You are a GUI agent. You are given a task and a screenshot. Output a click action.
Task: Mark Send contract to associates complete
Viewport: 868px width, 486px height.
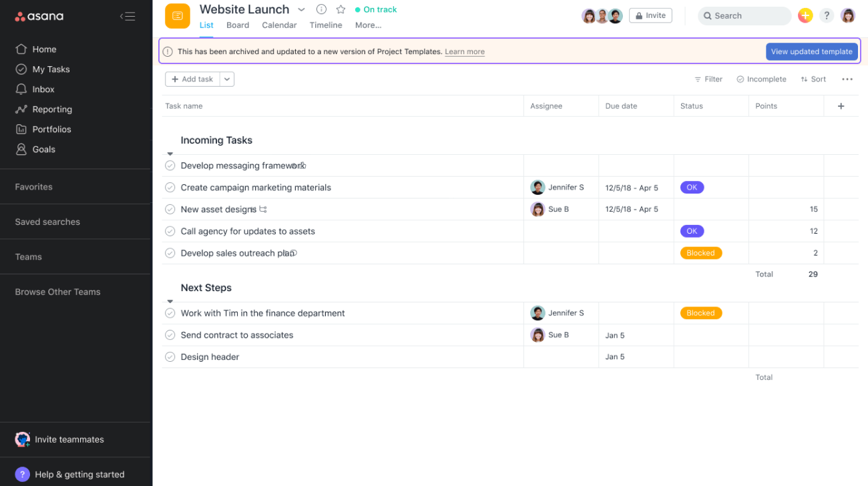click(x=170, y=335)
